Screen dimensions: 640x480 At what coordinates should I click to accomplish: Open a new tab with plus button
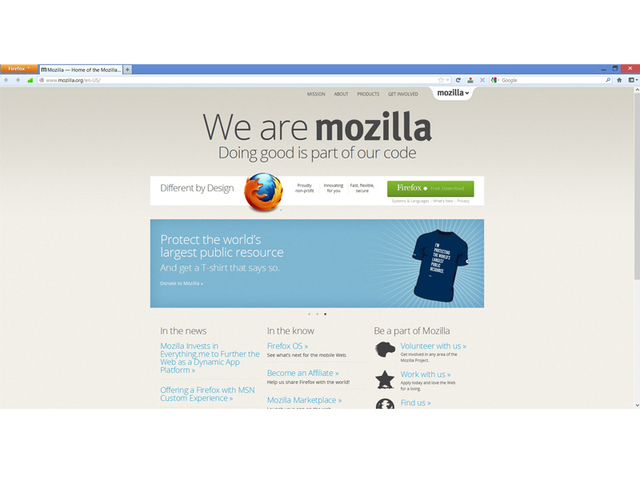click(127, 69)
